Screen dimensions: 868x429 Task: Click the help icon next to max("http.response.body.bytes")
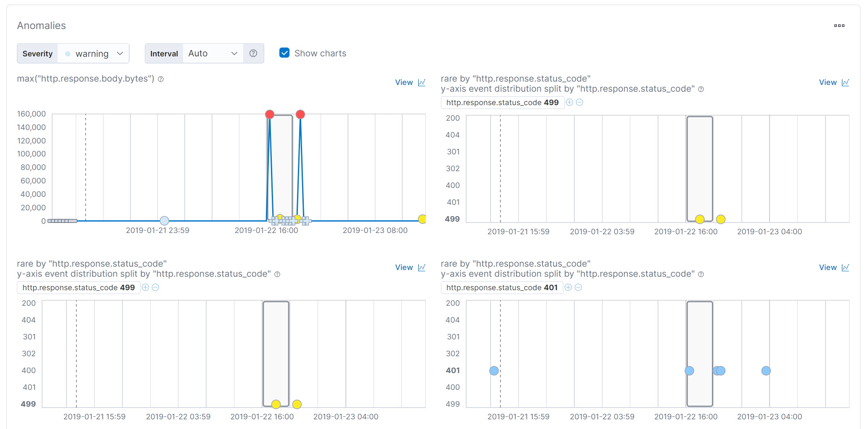[x=161, y=79]
